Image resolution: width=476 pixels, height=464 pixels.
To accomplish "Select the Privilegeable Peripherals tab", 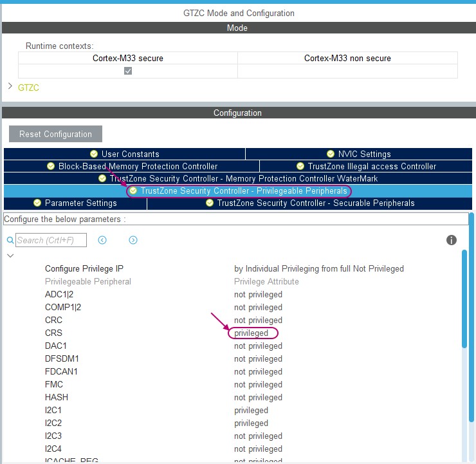I will pos(238,190).
